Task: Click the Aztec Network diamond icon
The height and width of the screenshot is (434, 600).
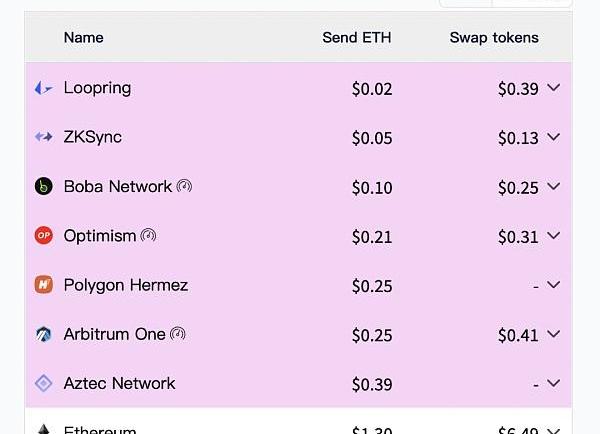Action: 43,383
